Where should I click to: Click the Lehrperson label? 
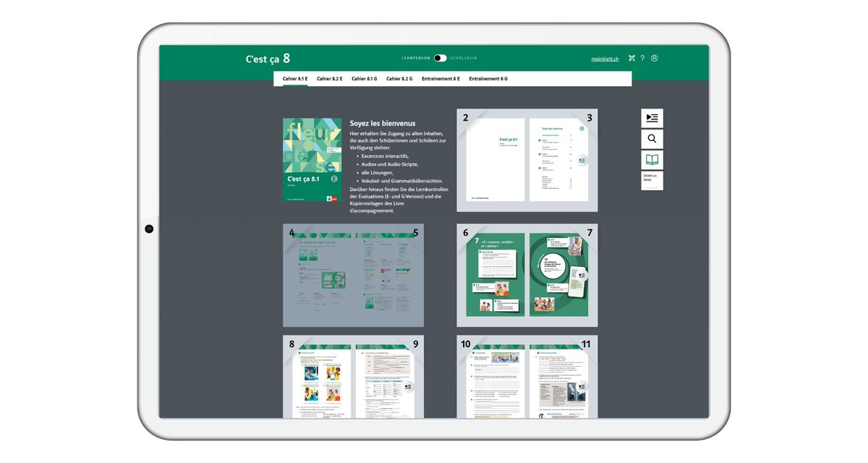[416, 58]
